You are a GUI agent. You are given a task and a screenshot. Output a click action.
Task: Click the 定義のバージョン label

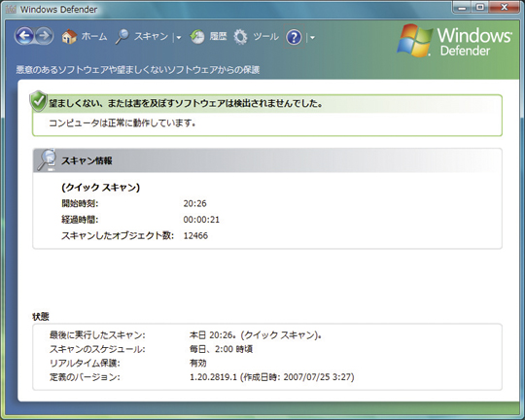[85, 377]
